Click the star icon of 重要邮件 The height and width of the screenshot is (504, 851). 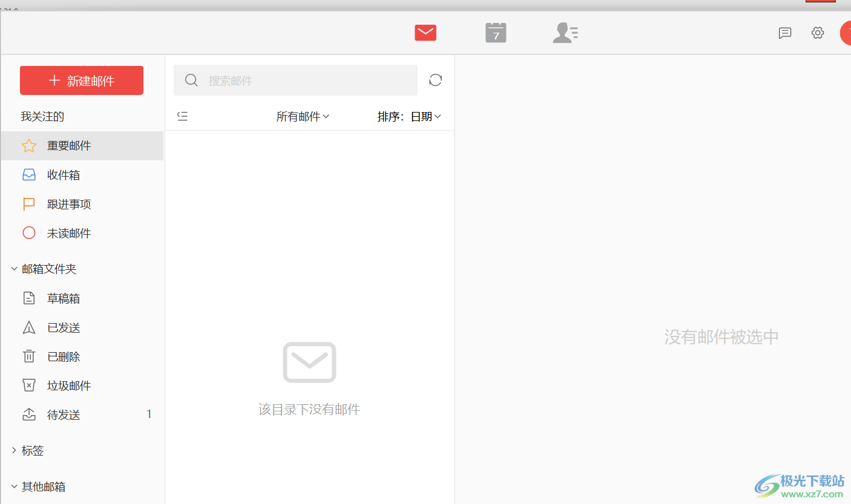coord(29,146)
